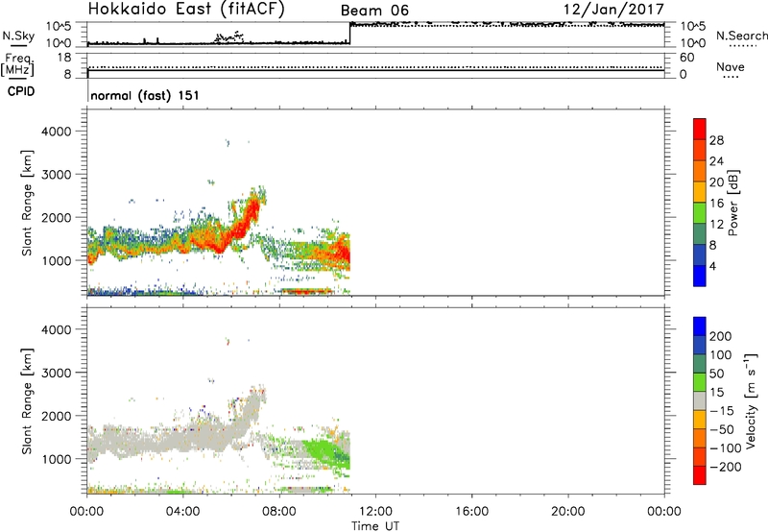Viewport: 768px width, 532px height.
Task: Click the 'CPID' label
Action: (21, 91)
